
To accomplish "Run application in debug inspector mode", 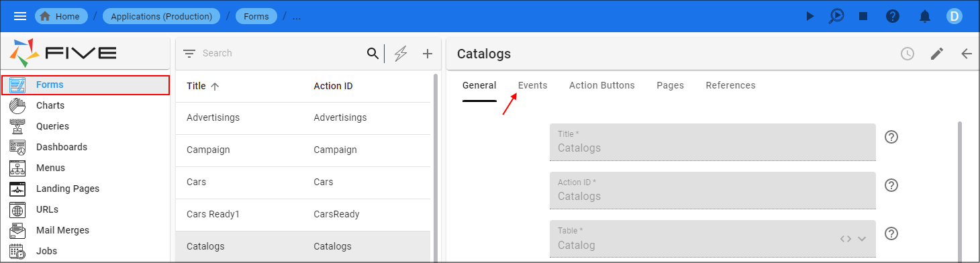I will (x=836, y=16).
